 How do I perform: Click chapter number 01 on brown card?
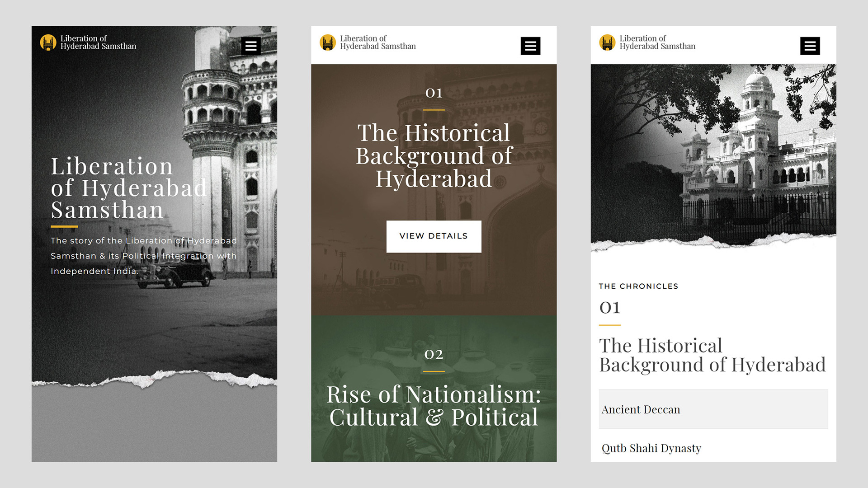[x=434, y=93]
